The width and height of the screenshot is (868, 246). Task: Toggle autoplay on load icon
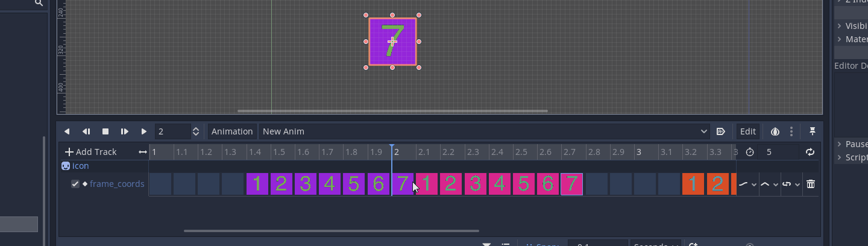tap(721, 131)
